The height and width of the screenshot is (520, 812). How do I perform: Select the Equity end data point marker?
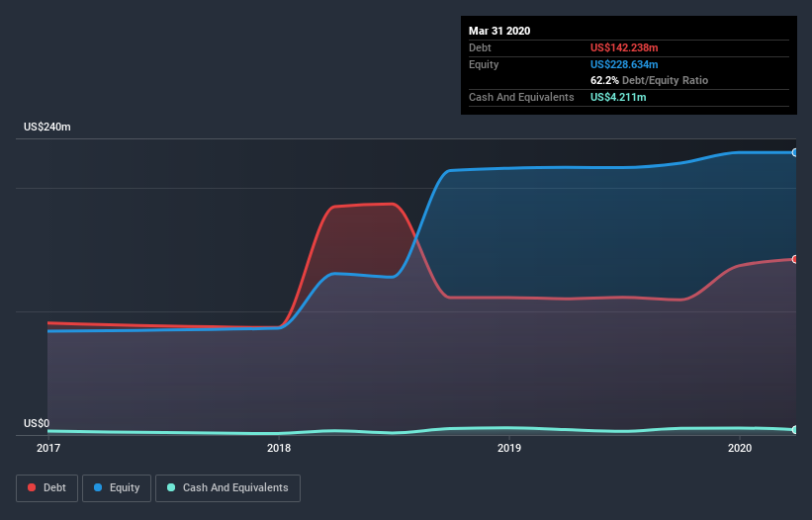(795, 152)
